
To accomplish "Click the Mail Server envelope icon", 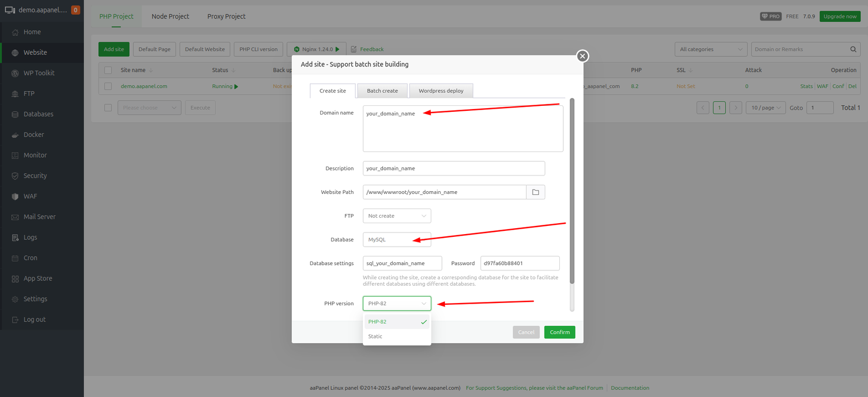I will (15, 217).
